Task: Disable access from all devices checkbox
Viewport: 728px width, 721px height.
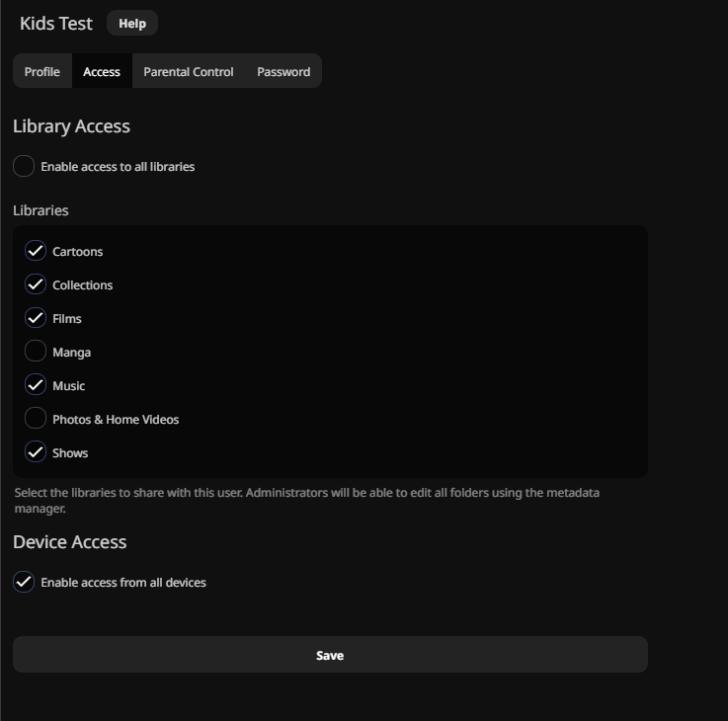Action: point(24,582)
